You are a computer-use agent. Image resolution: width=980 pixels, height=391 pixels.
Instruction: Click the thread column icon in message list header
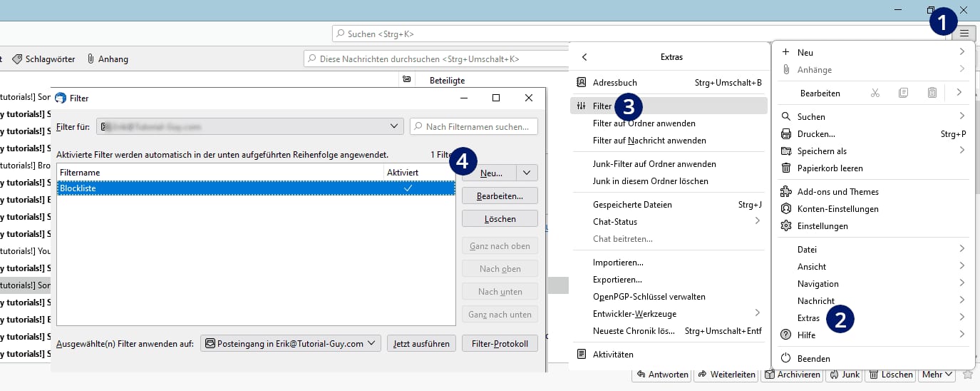point(407,80)
